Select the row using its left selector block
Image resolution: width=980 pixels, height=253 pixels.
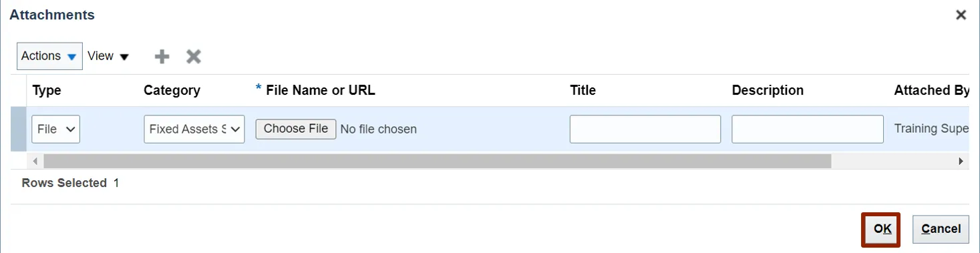tap(18, 129)
